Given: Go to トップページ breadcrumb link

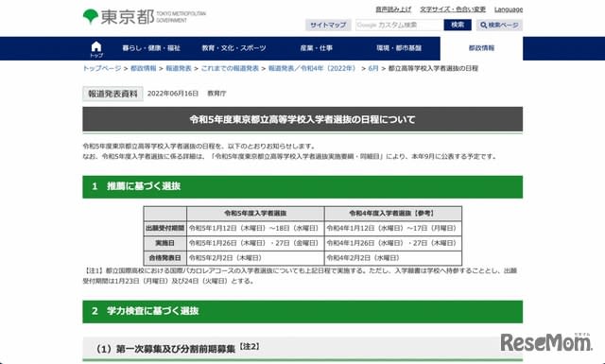Looking at the screenshot, I should tap(102, 68).
